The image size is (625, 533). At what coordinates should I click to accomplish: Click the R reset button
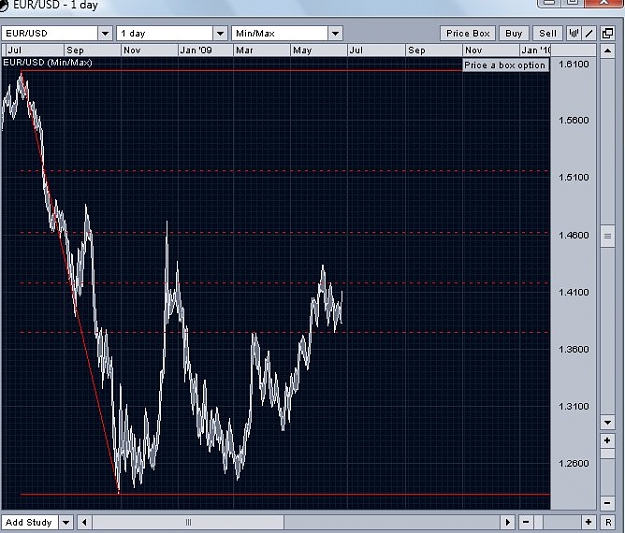coord(608,522)
